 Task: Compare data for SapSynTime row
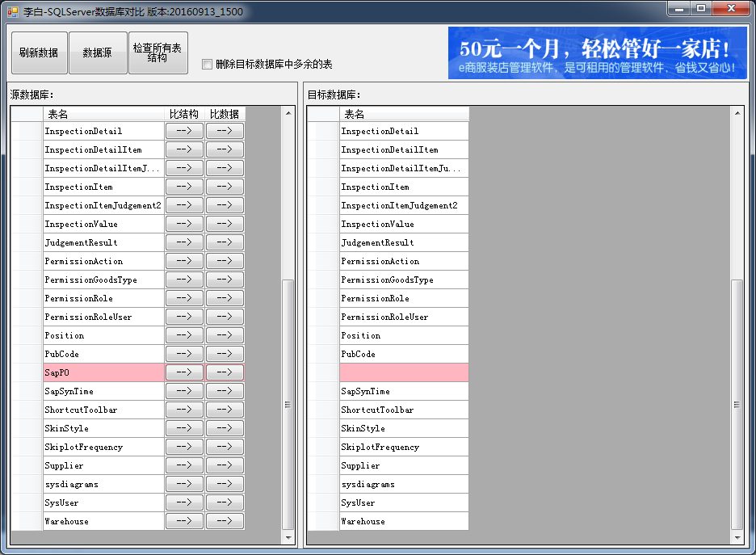tap(225, 390)
